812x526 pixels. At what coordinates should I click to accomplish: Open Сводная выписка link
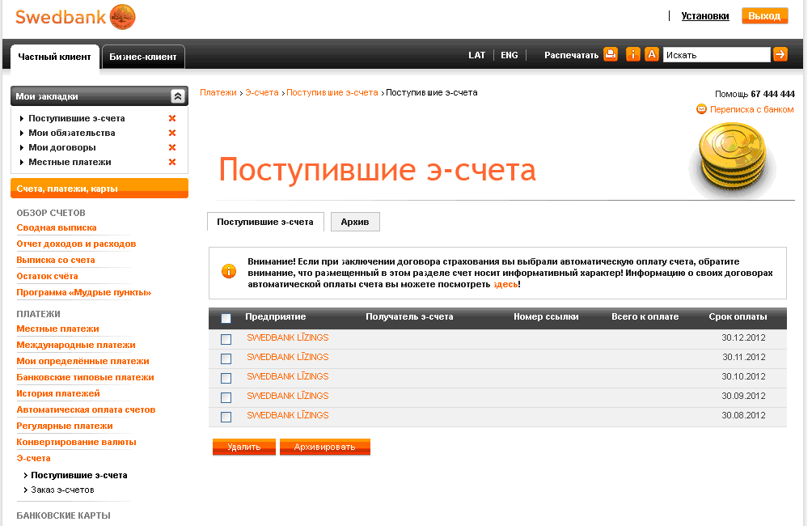[57, 227]
